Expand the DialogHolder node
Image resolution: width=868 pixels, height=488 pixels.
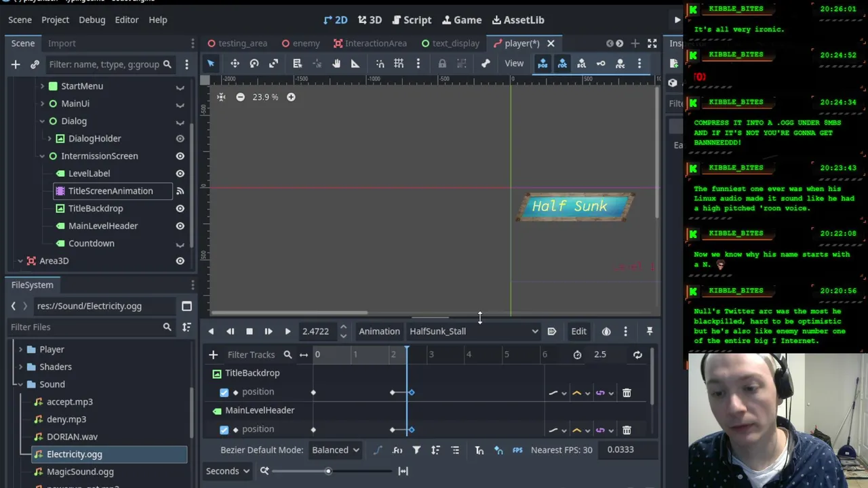(x=50, y=138)
